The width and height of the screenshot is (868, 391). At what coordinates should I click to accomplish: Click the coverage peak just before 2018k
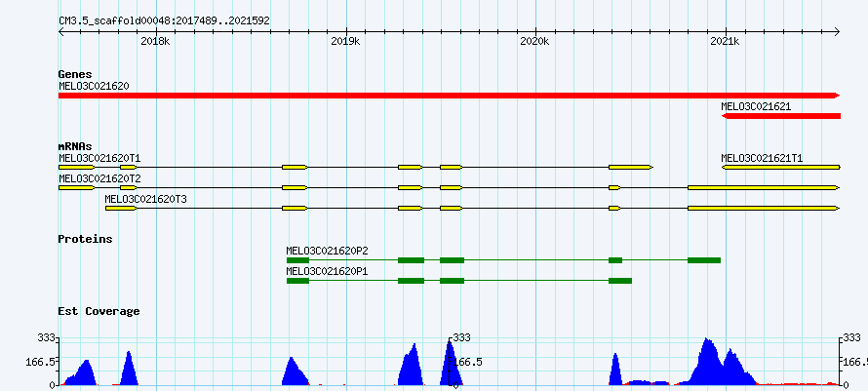pyautogui.click(x=129, y=369)
